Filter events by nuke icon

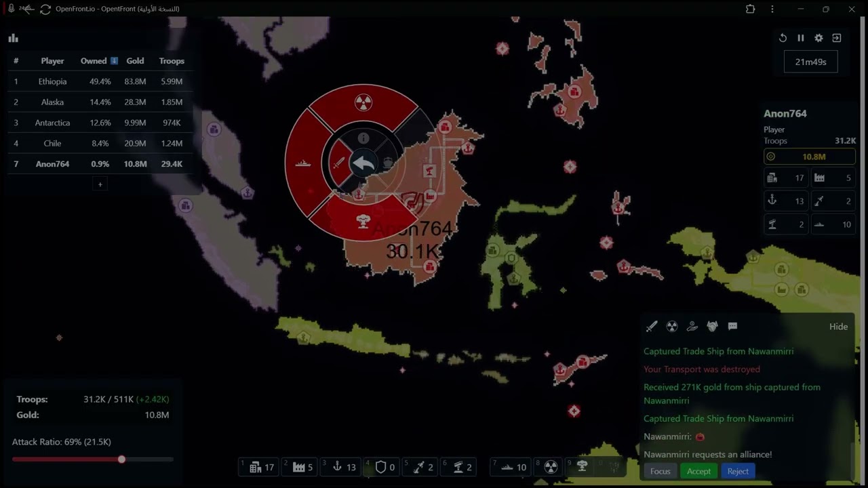pyautogui.click(x=672, y=326)
